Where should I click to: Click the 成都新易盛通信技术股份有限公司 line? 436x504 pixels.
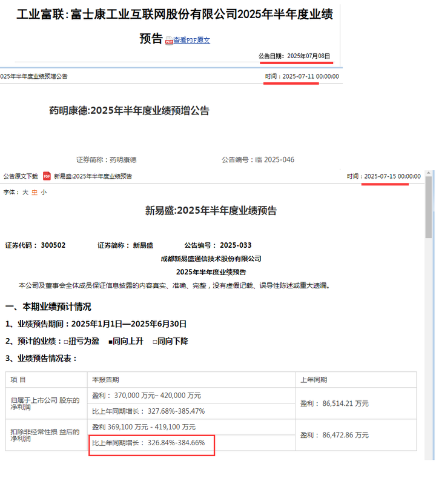point(211,259)
